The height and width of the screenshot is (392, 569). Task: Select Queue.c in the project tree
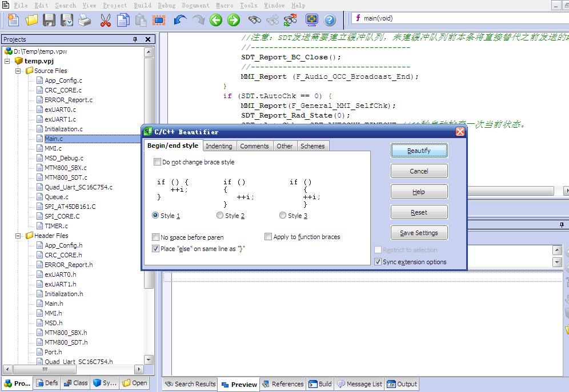tap(56, 197)
